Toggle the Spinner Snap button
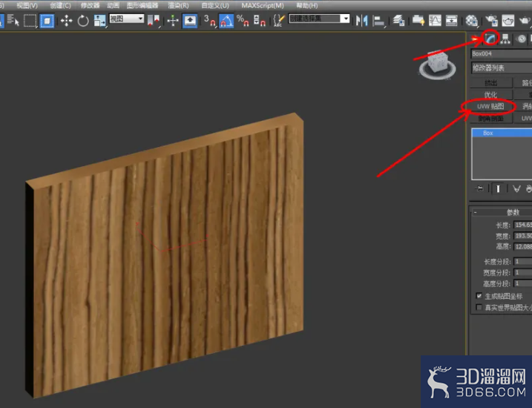This screenshot has height=408, width=532. [260, 21]
